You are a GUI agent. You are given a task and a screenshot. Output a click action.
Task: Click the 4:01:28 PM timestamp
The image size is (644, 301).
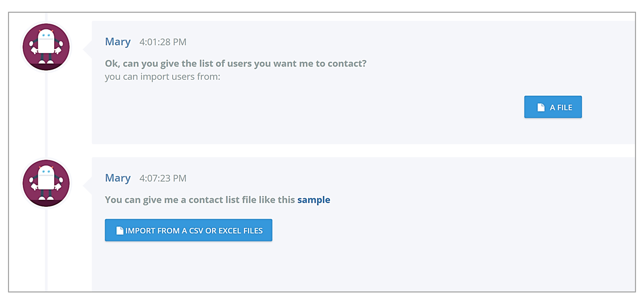click(163, 42)
